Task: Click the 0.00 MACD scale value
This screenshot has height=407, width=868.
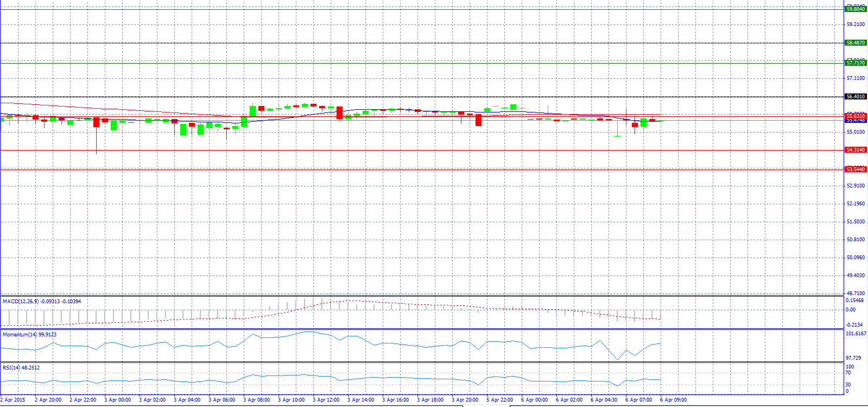Action: [851, 310]
